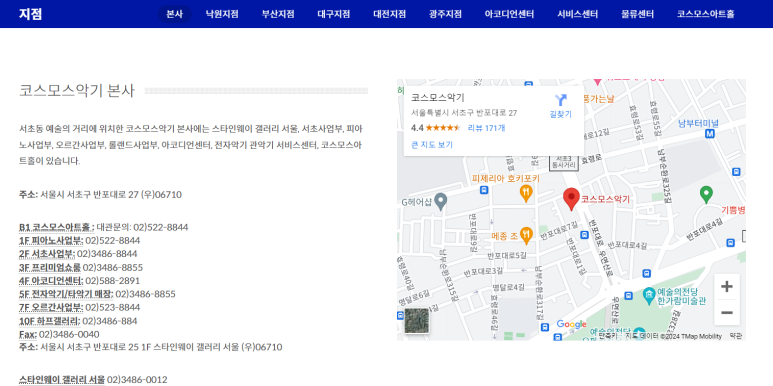Click the 서울특별시 서초구 반포대로 27 map address
The image size is (773, 386).
(x=464, y=113)
